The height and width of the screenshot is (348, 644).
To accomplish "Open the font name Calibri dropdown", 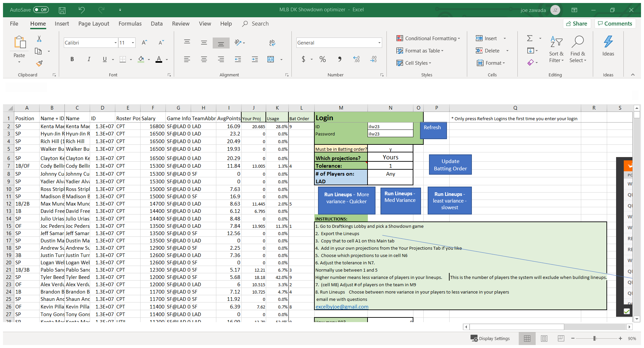I will pyautogui.click(x=115, y=43).
